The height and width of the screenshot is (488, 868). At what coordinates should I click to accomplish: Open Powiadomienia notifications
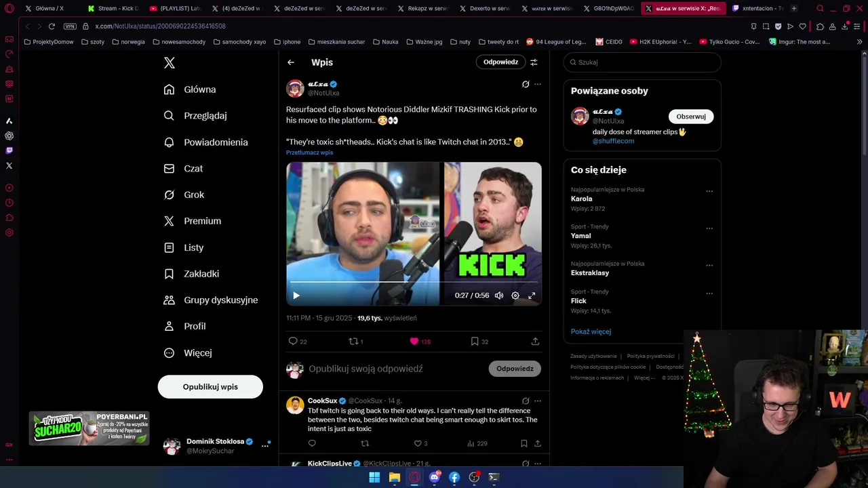(205, 142)
